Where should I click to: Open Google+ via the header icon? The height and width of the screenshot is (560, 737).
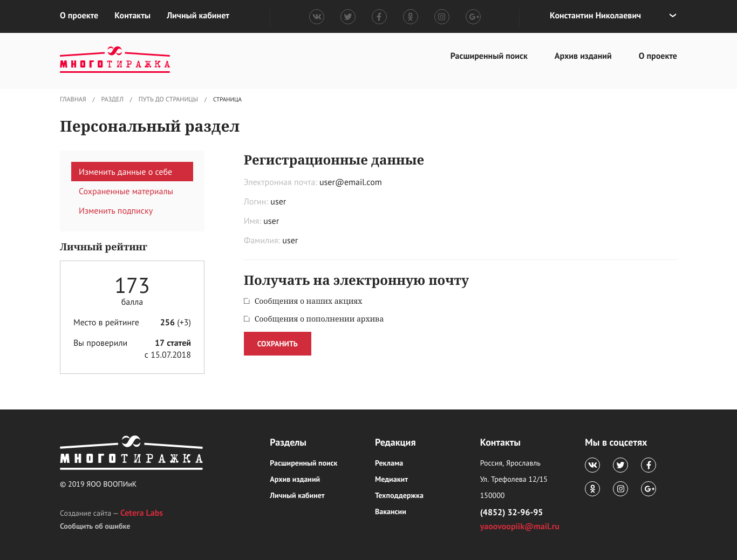[x=473, y=16]
